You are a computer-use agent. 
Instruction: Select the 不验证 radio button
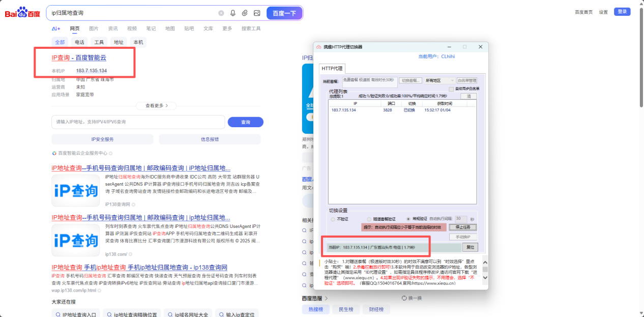point(332,219)
